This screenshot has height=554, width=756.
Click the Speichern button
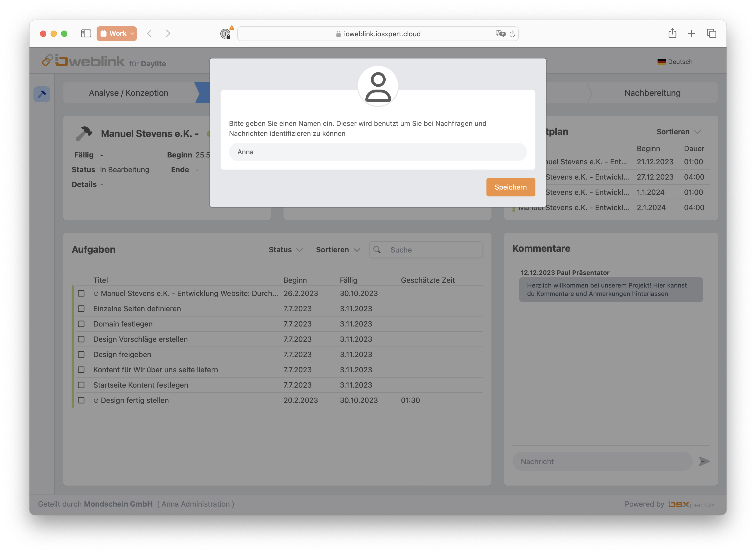point(511,187)
